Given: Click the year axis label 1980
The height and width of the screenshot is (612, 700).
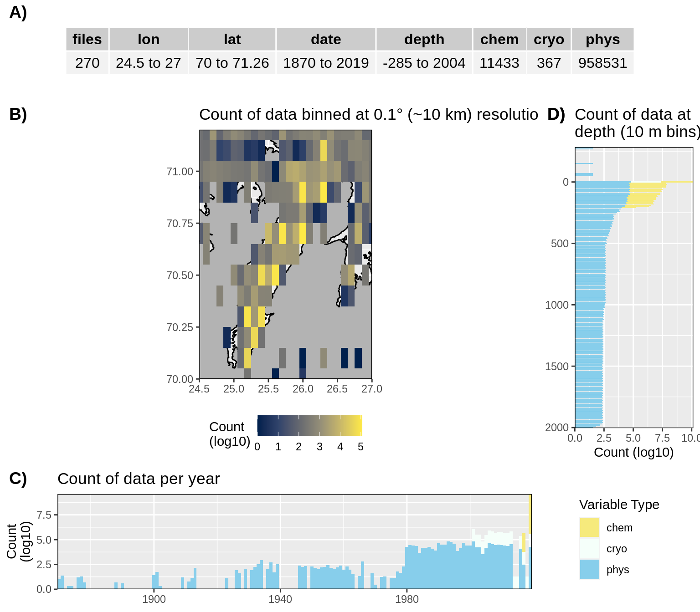Looking at the screenshot, I should (x=407, y=599).
